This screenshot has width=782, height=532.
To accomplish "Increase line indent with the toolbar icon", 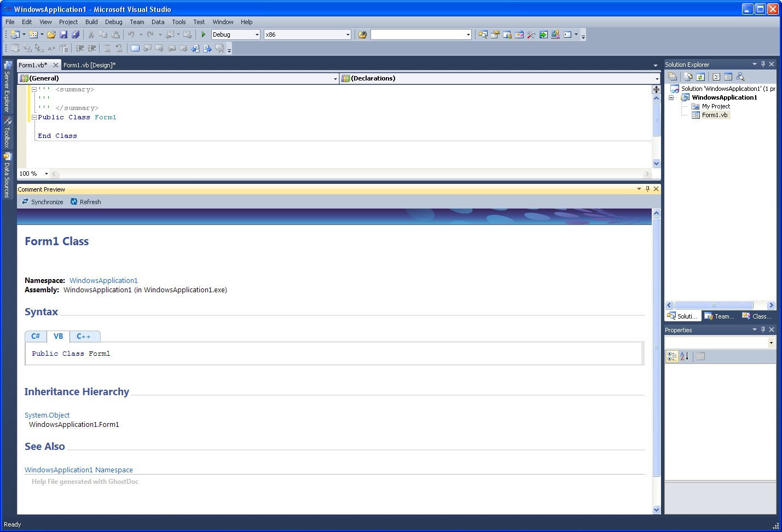I will (91, 48).
